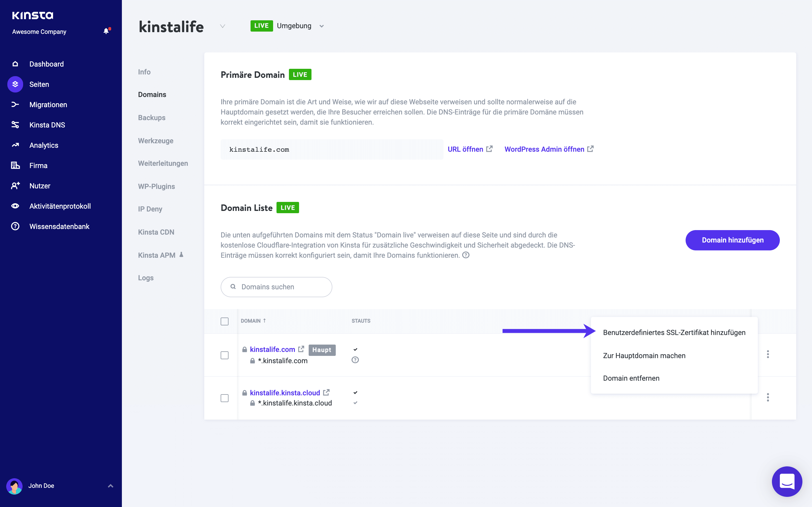This screenshot has height=507, width=812.
Task: Open Kinsta DNS settings
Action: 47,125
